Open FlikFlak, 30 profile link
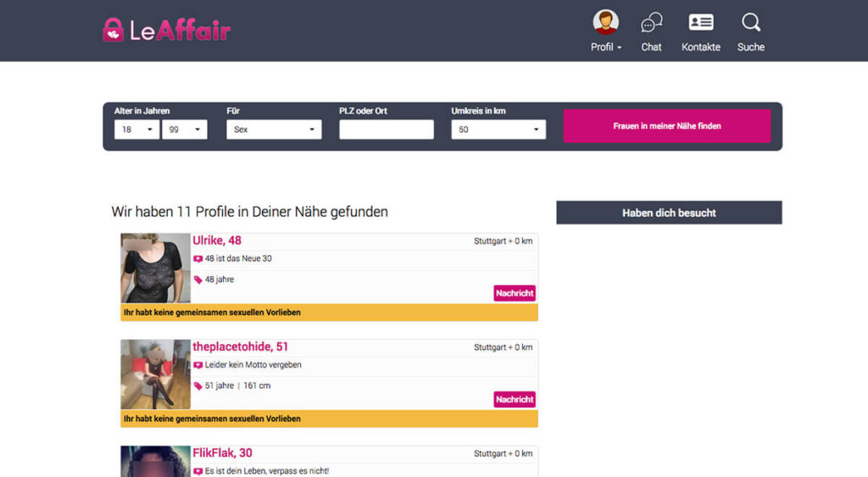 pos(222,453)
